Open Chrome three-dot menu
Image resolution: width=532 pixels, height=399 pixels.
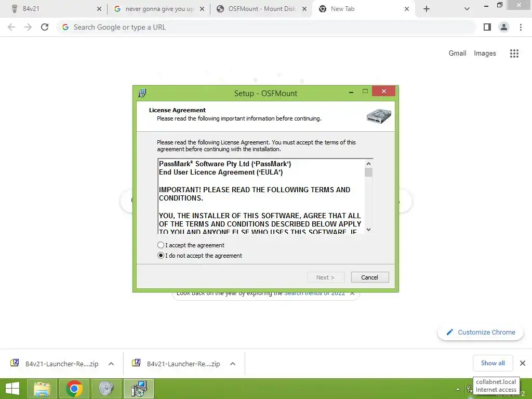tap(521, 27)
